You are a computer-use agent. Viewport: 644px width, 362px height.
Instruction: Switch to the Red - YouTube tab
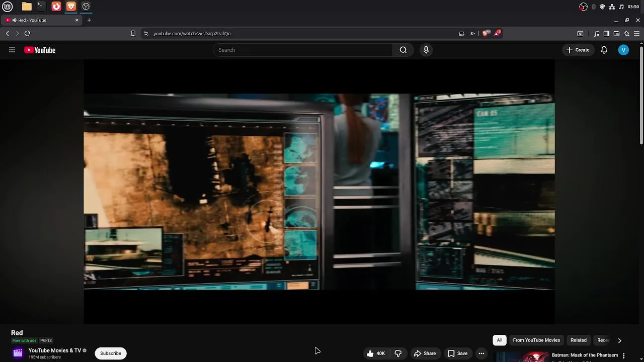40,20
